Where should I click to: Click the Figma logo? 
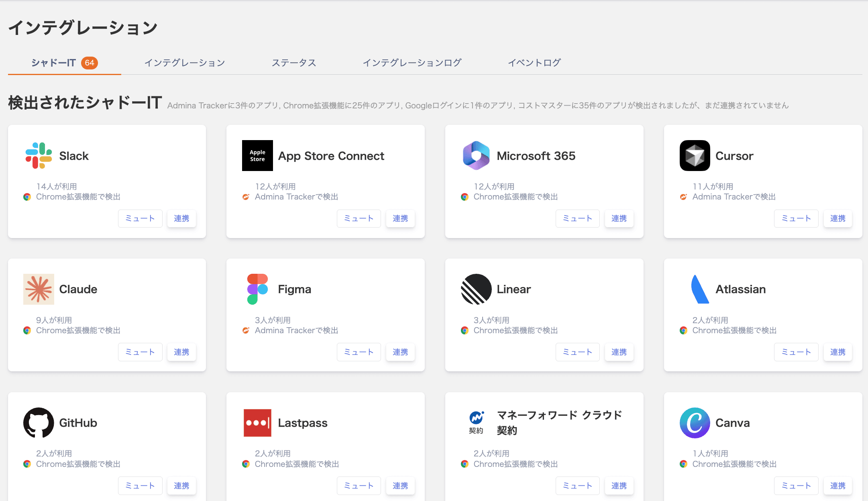point(257,289)
